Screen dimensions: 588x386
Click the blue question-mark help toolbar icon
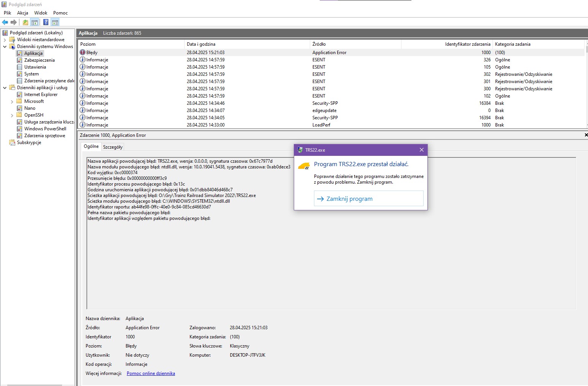(46, 22)
